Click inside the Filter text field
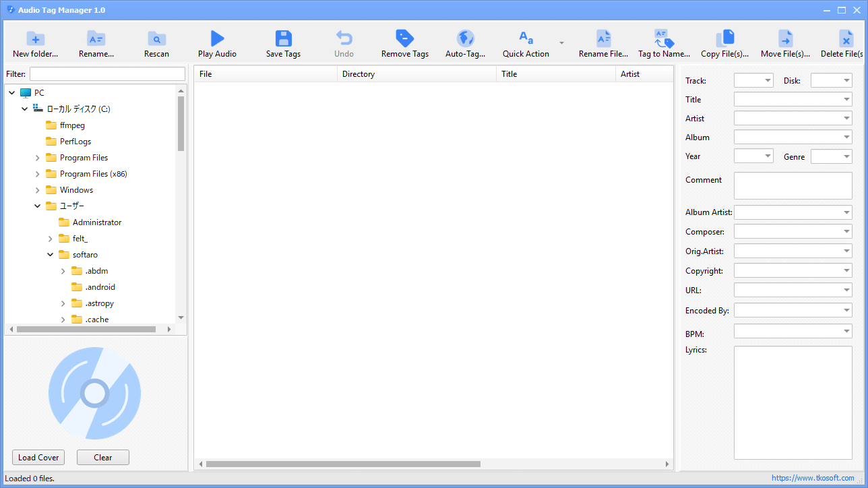 pos(107,74)
